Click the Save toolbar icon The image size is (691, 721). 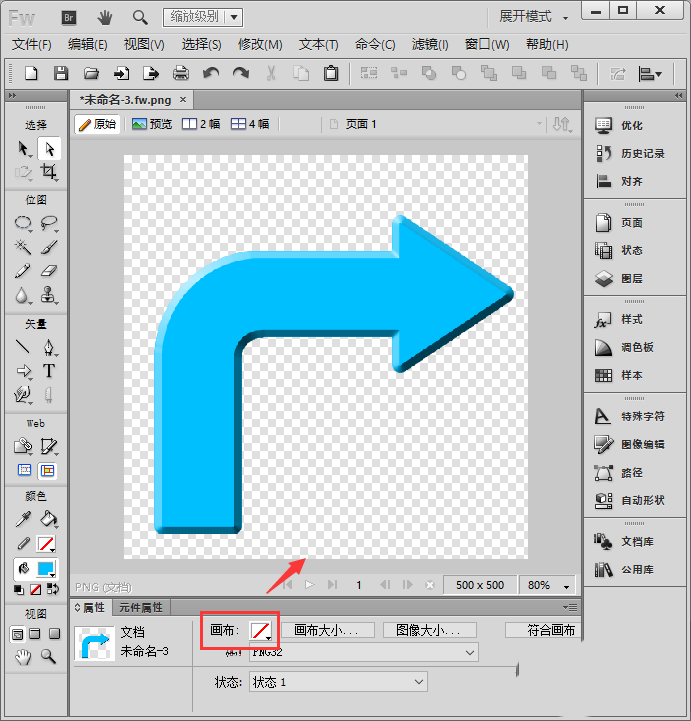pos(61,73)
